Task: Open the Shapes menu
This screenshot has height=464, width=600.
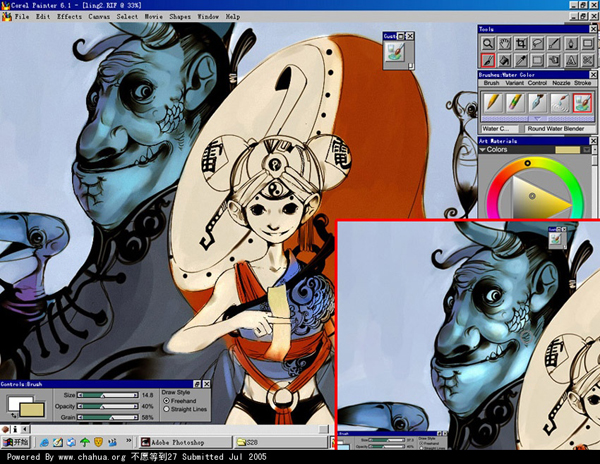Action: [180, 16]
